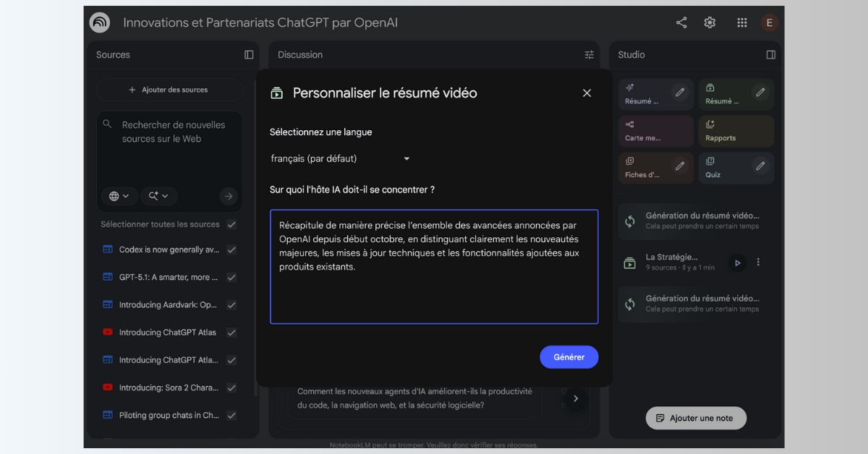Play the La Stratégie video summary

737,262
